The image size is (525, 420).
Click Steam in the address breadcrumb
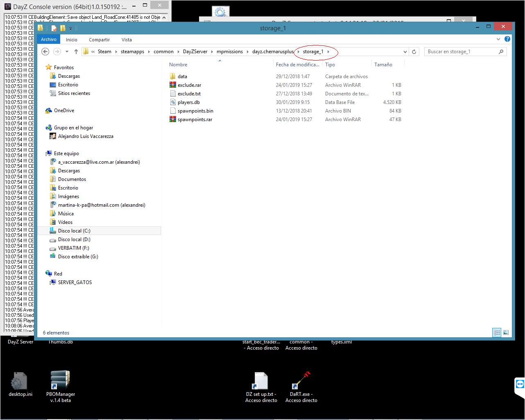104,52
